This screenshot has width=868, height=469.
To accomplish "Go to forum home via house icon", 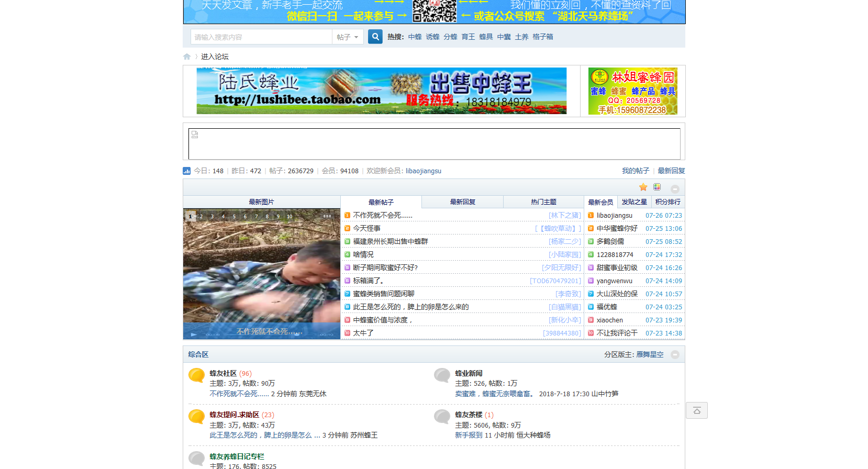I will pyautogui.click(x=187, y=57).
